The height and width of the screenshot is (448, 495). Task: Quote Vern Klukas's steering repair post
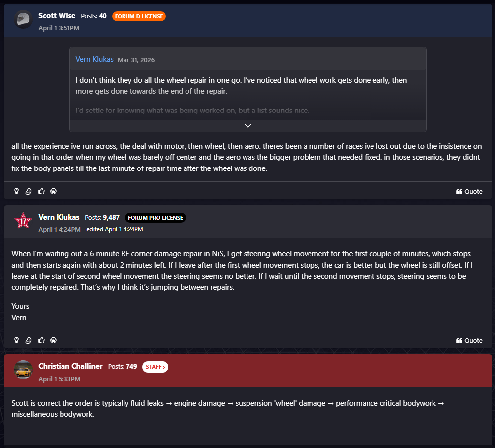(x=469, y=340)
